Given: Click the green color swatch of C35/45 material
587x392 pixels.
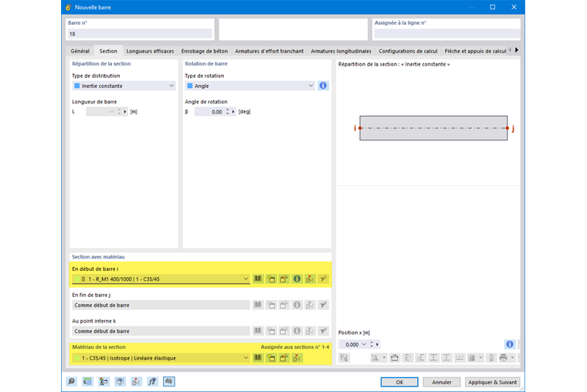Looking at the screenshot, I should coord(77,358).
